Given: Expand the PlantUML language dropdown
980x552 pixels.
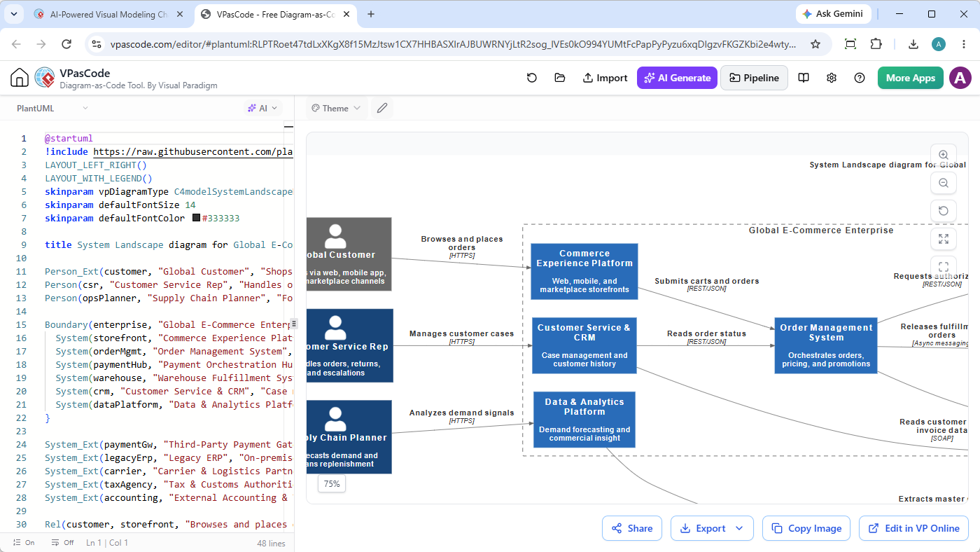Looking at the screenshot, I should [52, 108].
